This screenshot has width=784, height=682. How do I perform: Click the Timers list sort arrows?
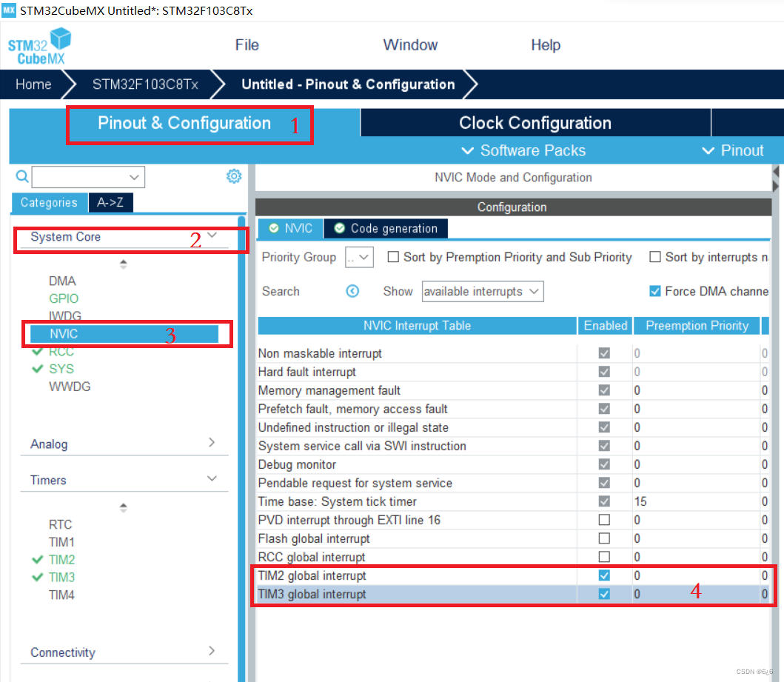click(x=124, y=507)
